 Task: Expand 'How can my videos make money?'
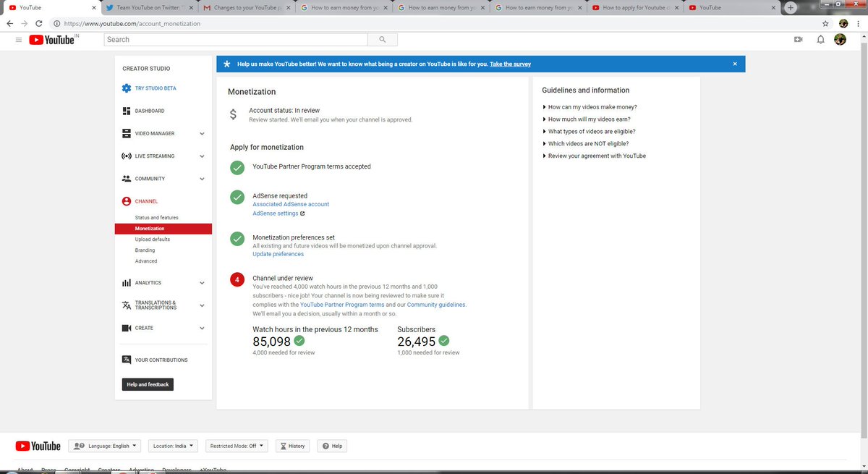point(590,107)
